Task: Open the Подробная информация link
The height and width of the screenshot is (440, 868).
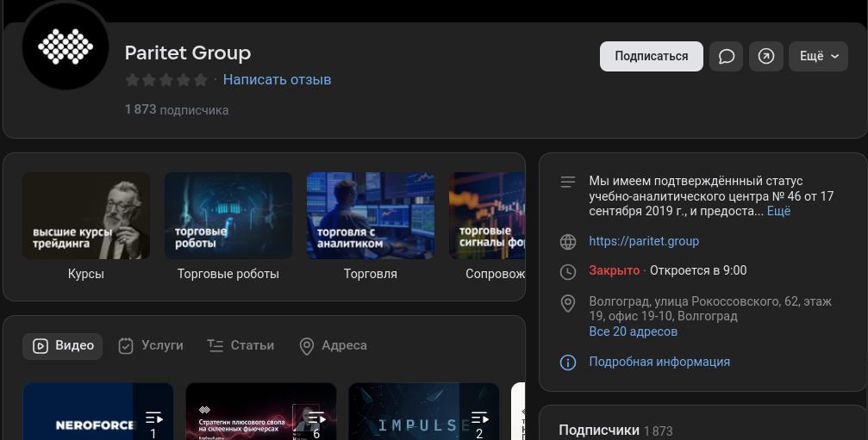Action: coord(659,362)
